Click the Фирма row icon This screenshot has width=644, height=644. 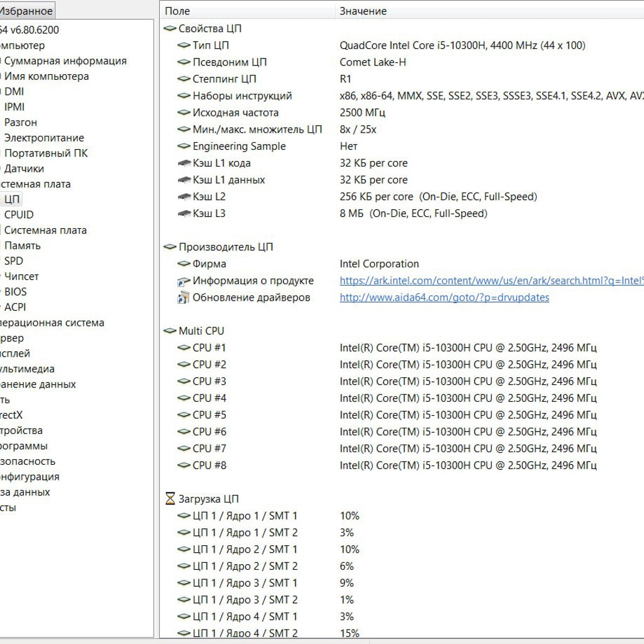point(184,264)
